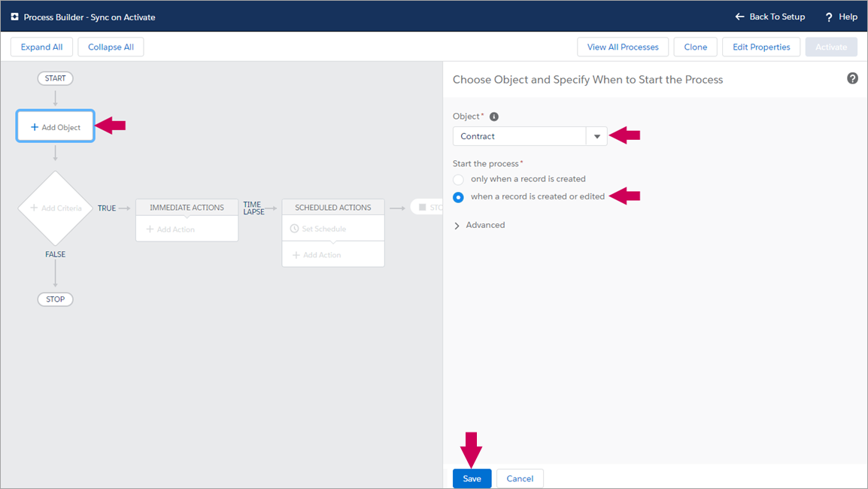Cancel the object configuration
Image resolution: width=868 pixels, height=489 pixels.
click(520, 478)
